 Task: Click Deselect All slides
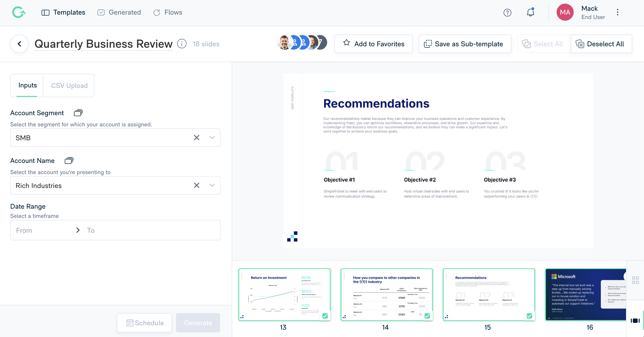601,44
